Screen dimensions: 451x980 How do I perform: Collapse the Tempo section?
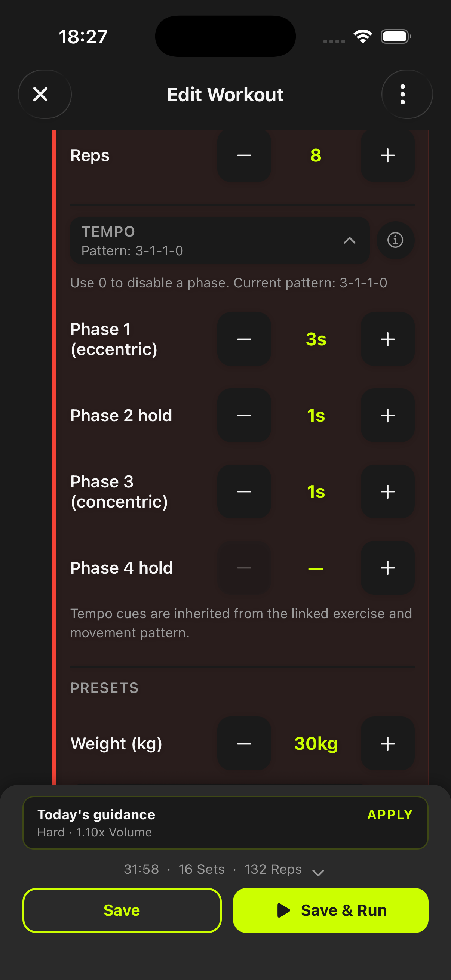pyautogui.click(x=350, y=240)
